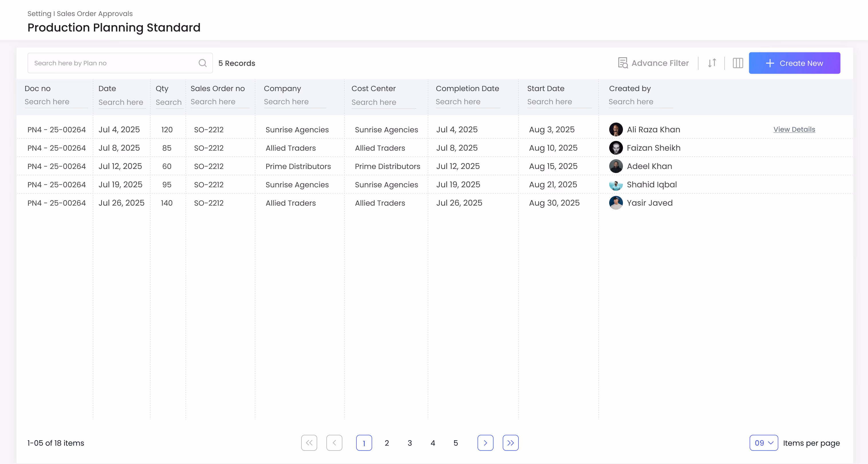Click the Jul 19, 2025 date cell
Screen dimensions: 868x464
coord(120,184)
